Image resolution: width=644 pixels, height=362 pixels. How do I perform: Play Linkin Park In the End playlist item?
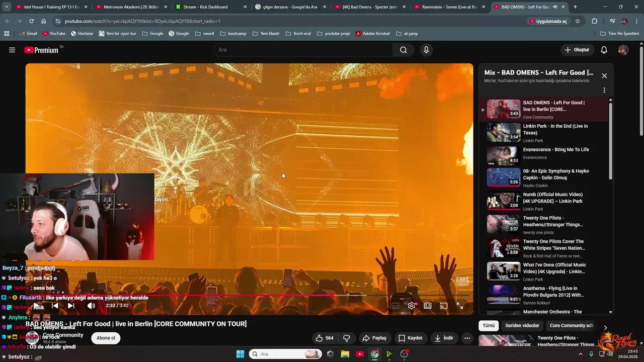[545, 133]
